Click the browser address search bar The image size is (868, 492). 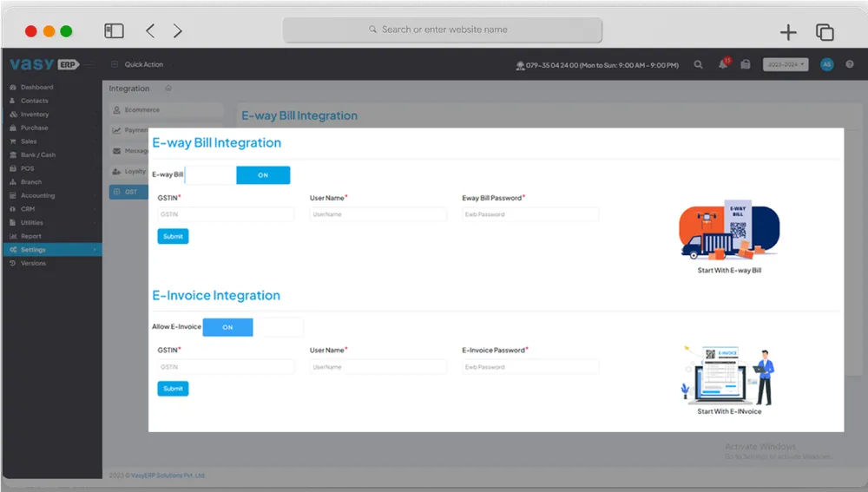click(x=443, y=30)
